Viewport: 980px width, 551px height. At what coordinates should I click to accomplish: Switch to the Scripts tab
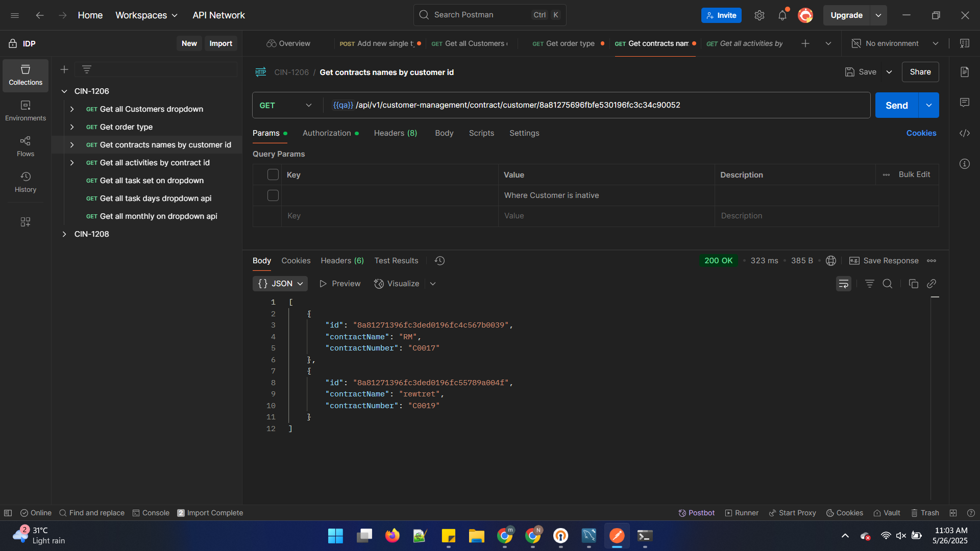481,133
